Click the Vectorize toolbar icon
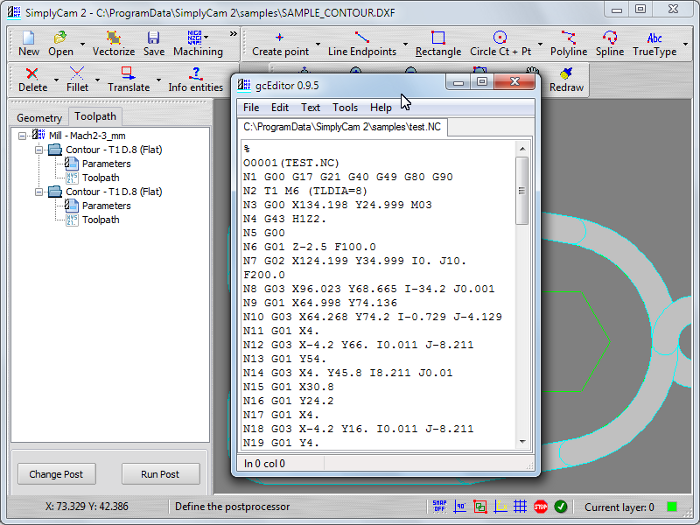 (x=113, y=43)
